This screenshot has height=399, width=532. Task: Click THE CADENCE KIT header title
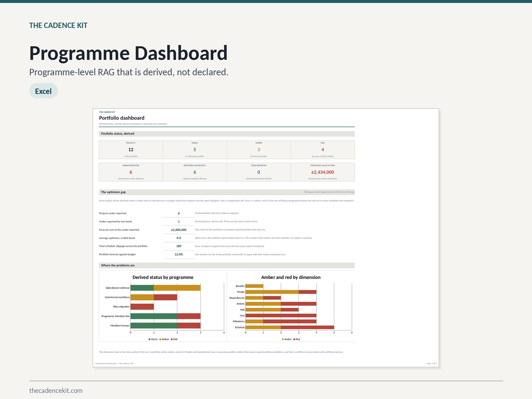click(x=58, y=26)
